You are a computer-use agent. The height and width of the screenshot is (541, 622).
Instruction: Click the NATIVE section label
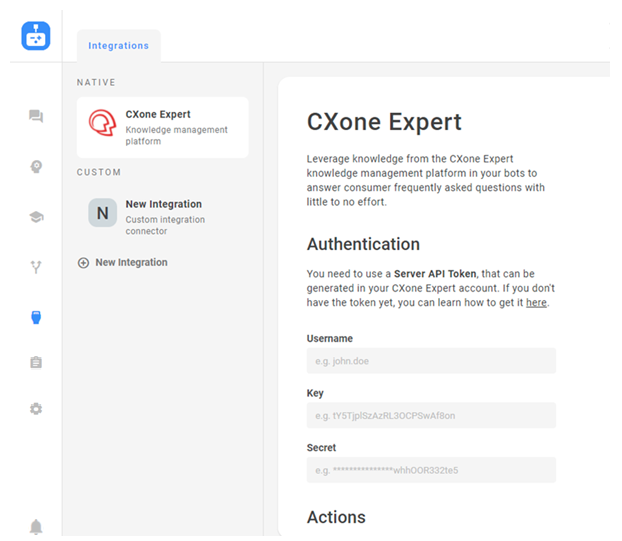96,82
